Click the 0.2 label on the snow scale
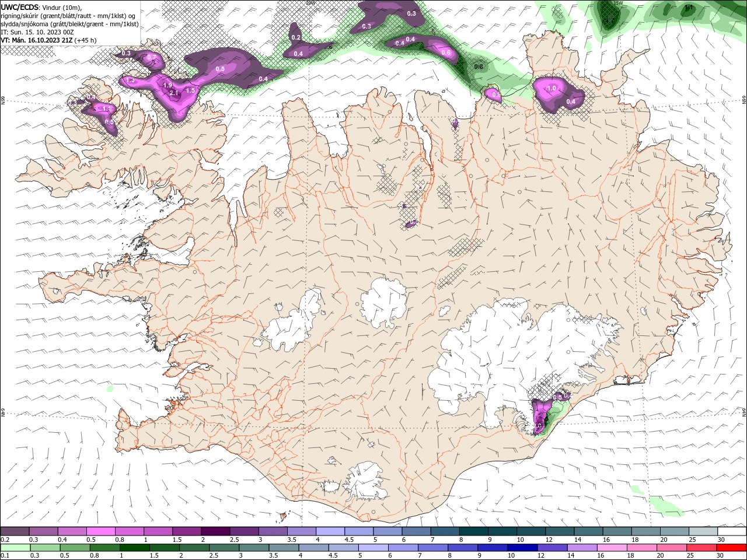 4,540
